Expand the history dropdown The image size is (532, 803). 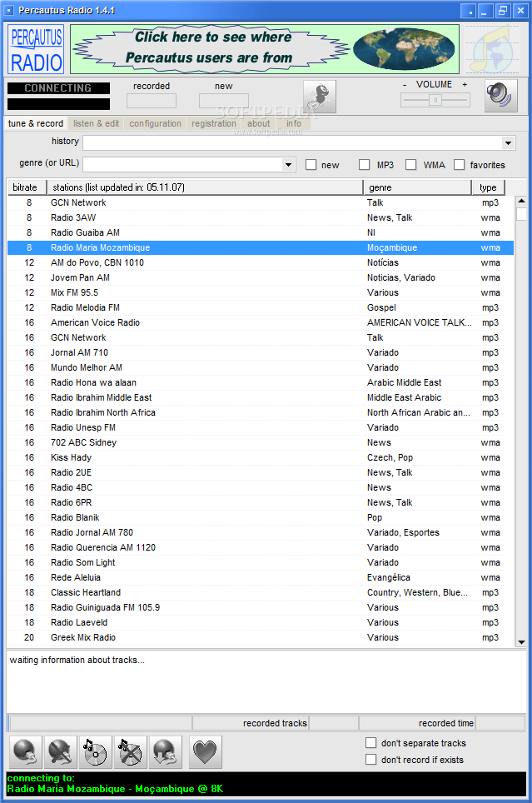pos(508,143)
